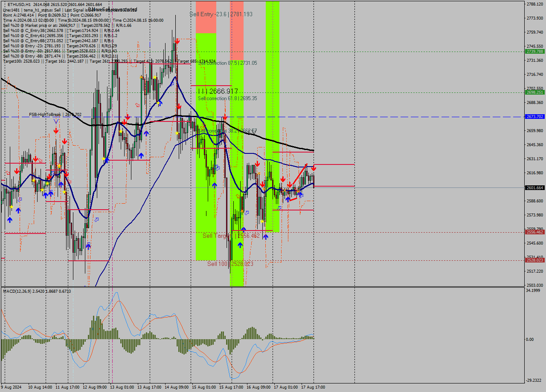Click the Sell 100 | 2528.023 text label
The height and width of the screenshot is (392, 546).
pos(230,264)
